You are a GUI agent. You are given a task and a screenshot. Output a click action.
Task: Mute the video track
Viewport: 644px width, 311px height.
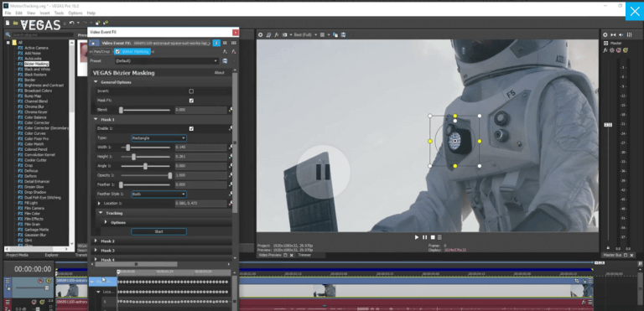point(40,281)
